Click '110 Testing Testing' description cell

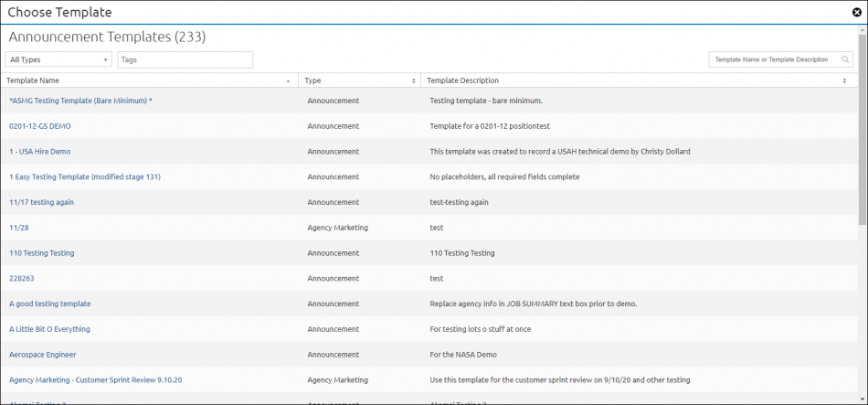[x=461, y=253]
